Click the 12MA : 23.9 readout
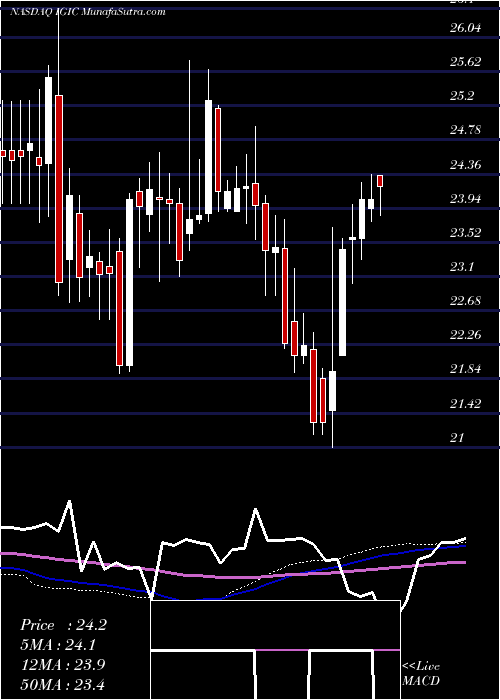The width and height of the screenshot is (500, 700). tap(62, 664)
